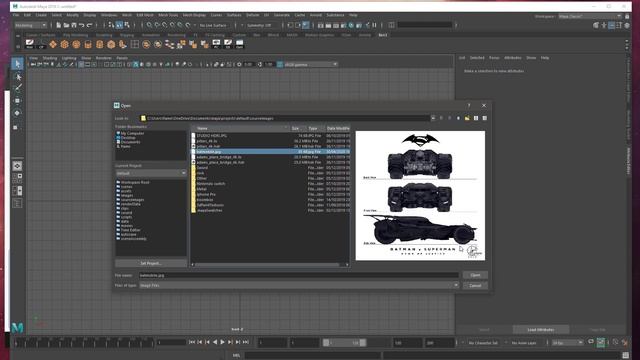The image size is (640, 360).
Task: Click the Symmetry: Off dropdown
Action: point(261,25)
